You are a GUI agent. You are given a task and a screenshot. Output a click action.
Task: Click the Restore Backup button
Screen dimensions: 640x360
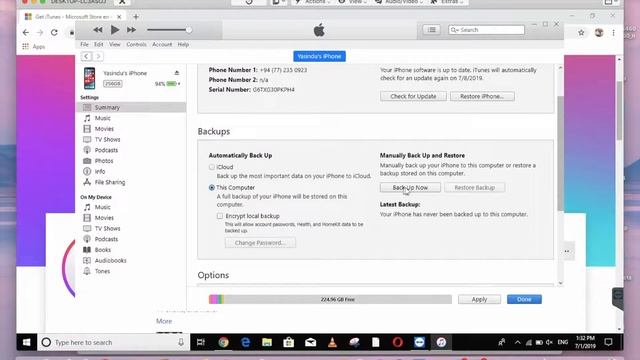pos(474,187)
